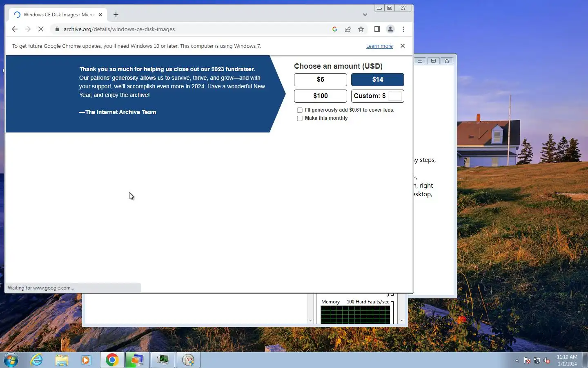Select the Windows CE Disk Images tab
Image resolution: width=588 pixels, height=368 pixels.
pyautogui.click(x=58, y=15)
